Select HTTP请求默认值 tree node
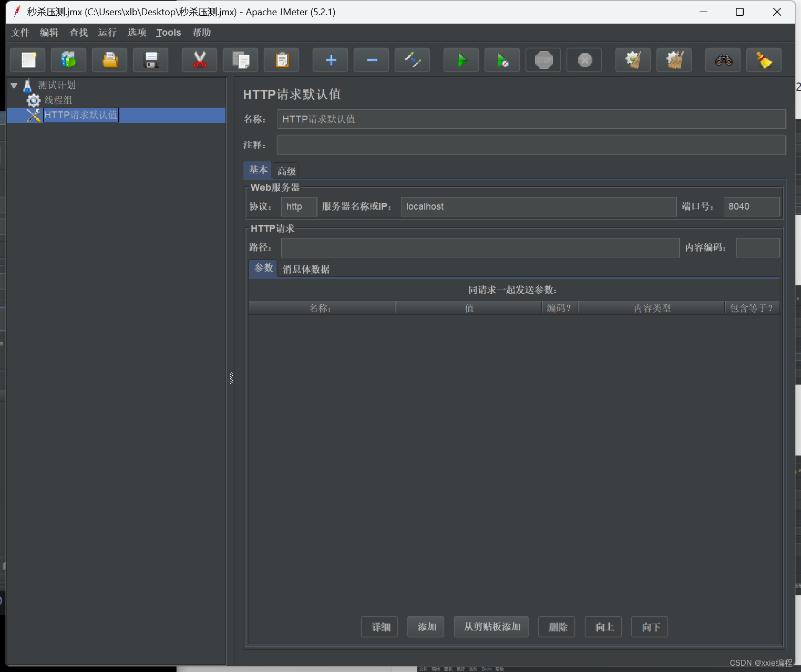801x672 pixels. point(81,115)
